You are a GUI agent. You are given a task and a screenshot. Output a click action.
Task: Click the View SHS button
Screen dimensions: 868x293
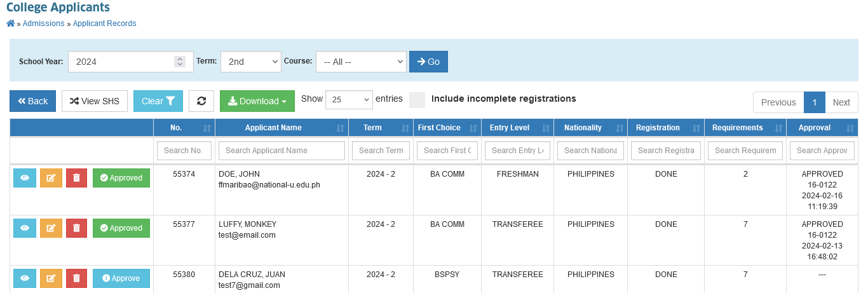[x=95, y=101]
